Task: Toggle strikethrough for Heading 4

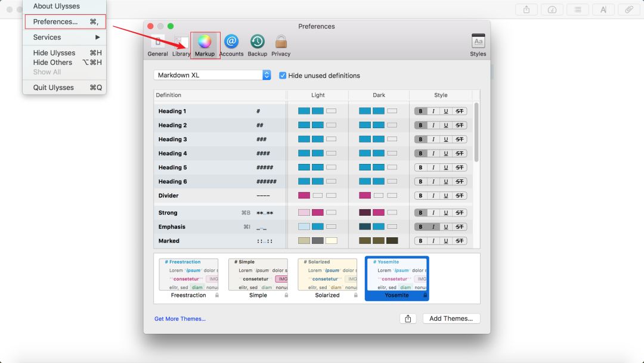Action: [460, 153]
